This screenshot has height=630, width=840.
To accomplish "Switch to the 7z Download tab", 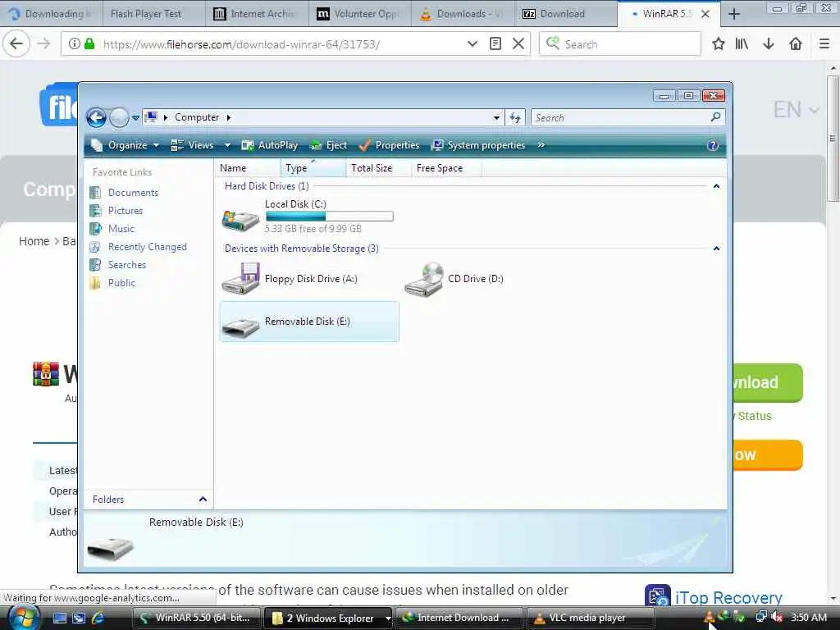I will (x=565, y=14).
